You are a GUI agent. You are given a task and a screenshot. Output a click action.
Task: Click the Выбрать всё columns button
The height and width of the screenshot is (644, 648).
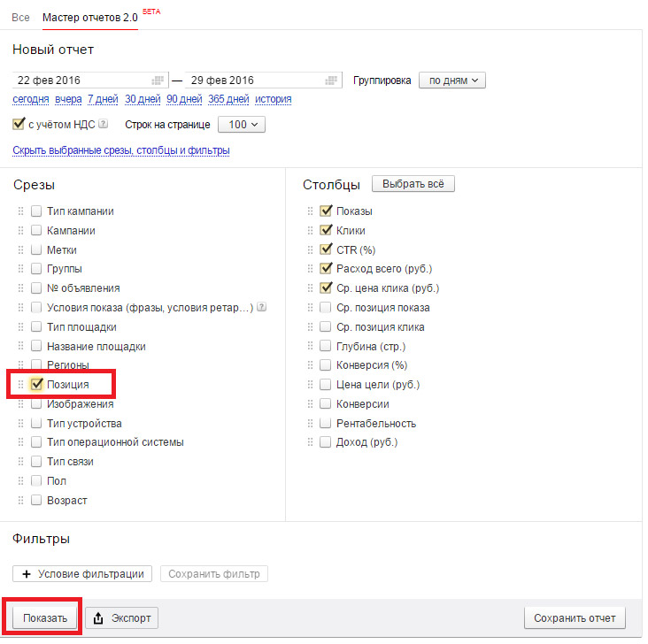(x=413, y=184)
